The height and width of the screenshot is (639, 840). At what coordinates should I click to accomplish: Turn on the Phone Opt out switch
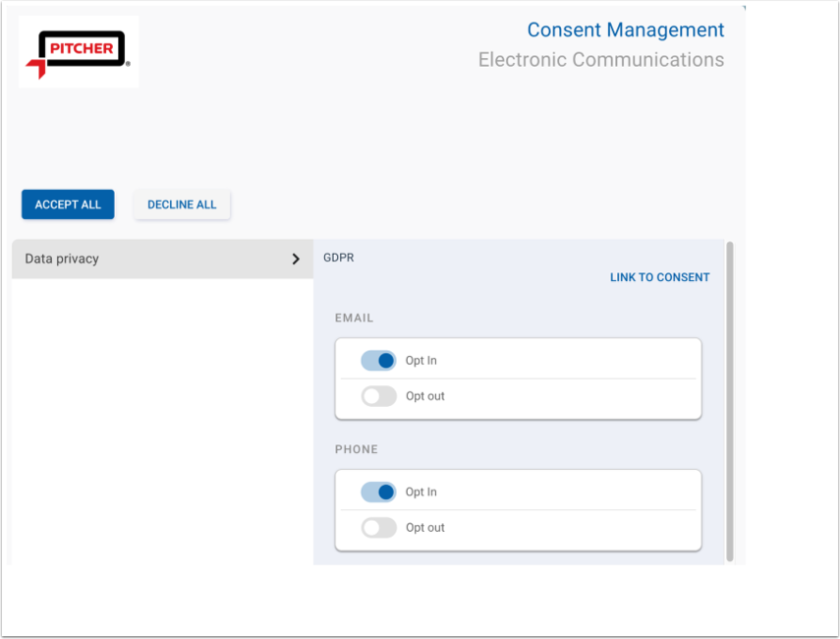378,528
